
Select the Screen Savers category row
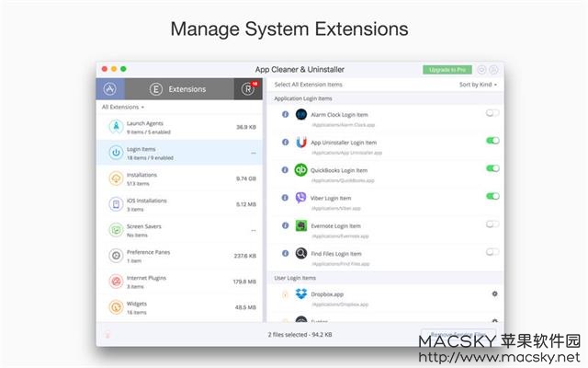click(x=179, y=230)
